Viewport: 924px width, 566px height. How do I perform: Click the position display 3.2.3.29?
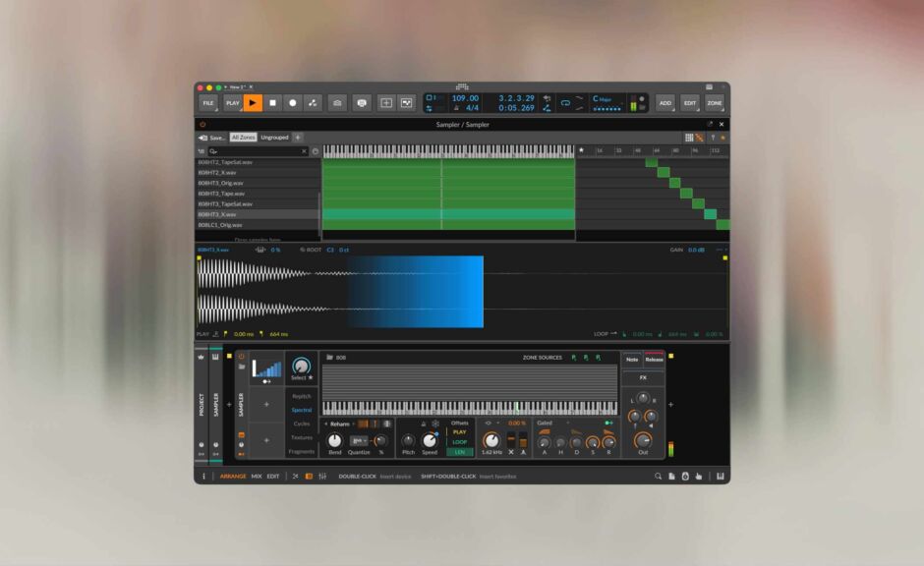516,98
